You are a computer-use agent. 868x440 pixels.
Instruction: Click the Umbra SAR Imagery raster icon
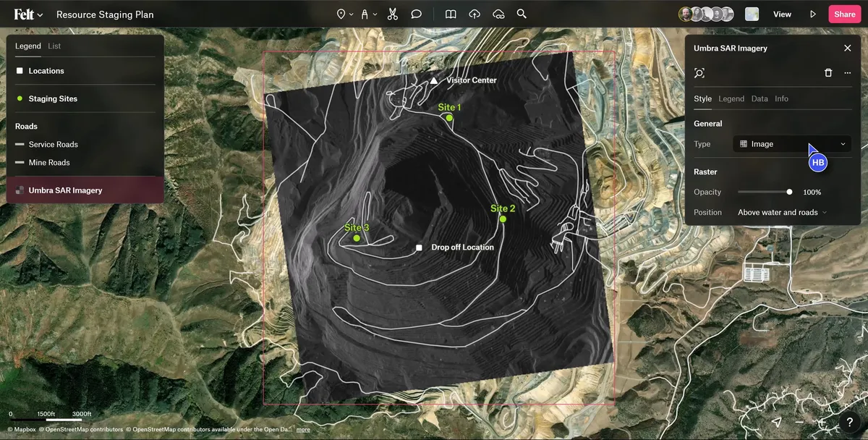point(20,190)
